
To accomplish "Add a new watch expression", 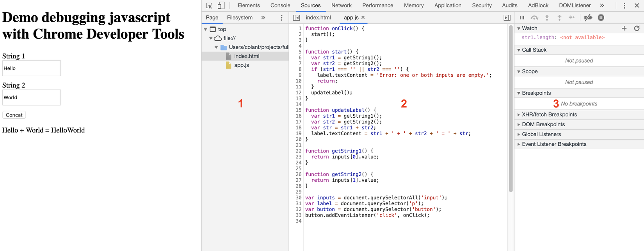I will pos(624,28).
